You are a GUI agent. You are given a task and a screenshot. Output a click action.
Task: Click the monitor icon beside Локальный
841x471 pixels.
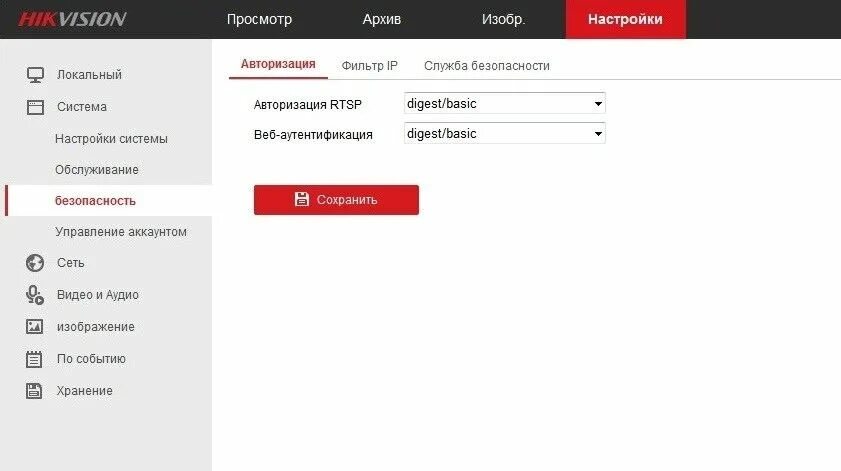click(35, 75)
